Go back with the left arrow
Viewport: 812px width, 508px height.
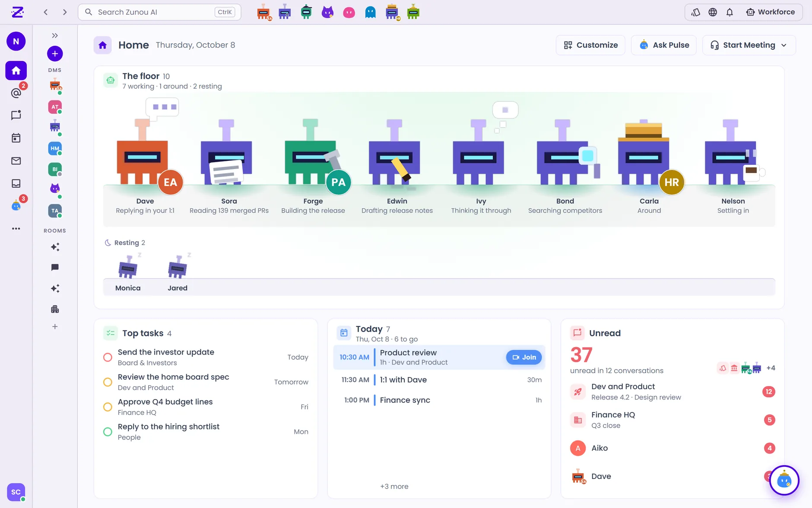coord(46,12)
